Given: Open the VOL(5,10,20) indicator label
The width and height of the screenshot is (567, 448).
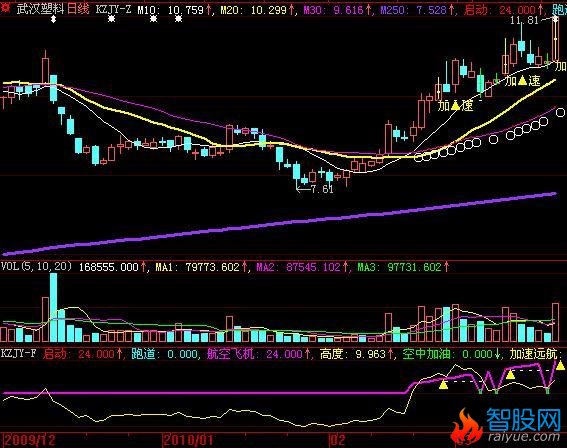Looking at the screenshot, I should click(37, 266).
